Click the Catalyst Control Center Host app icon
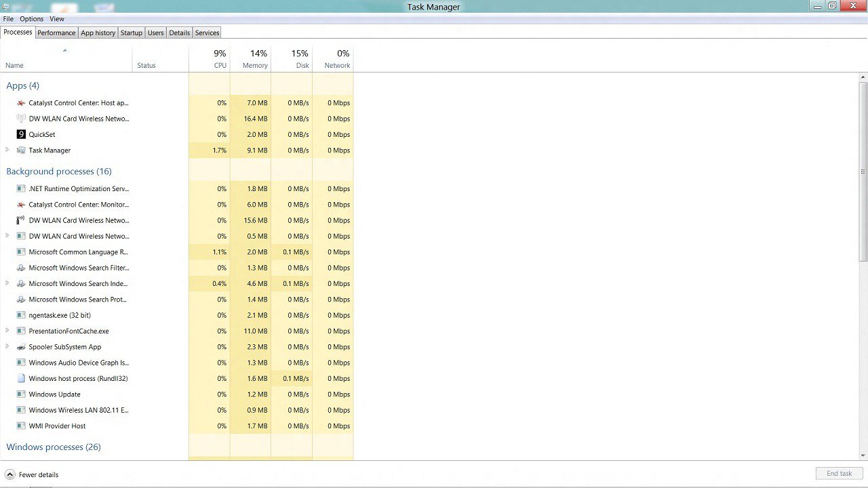This screenshot has width=868, height=488. pyautogui.click(x=21, y=103)
